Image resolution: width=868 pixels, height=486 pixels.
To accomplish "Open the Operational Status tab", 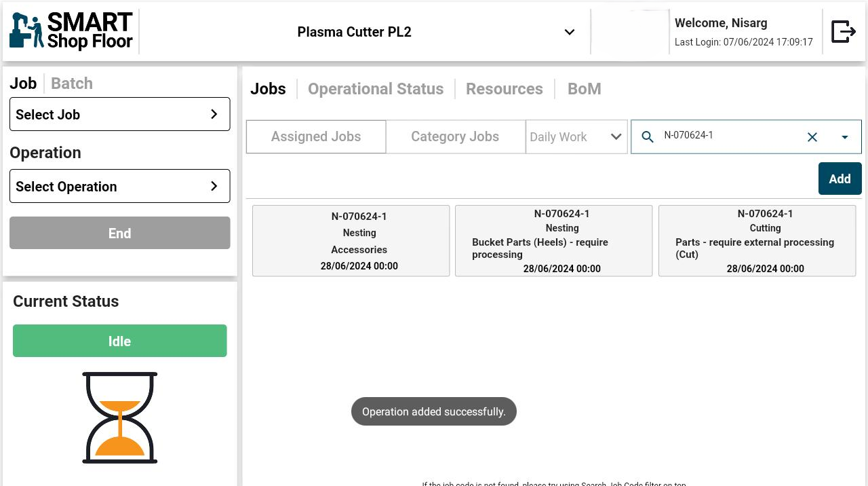I will coord(376,89).
